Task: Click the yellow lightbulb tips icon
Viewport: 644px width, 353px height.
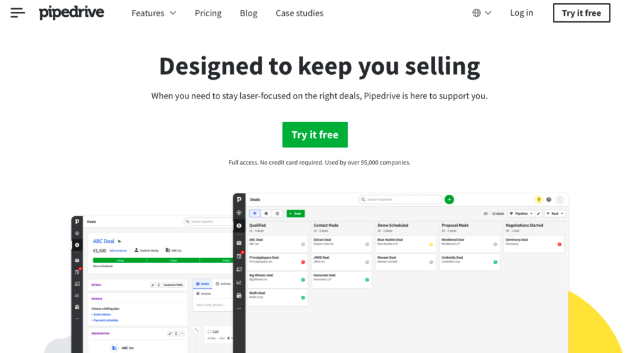Action: (x=538, y=200)
